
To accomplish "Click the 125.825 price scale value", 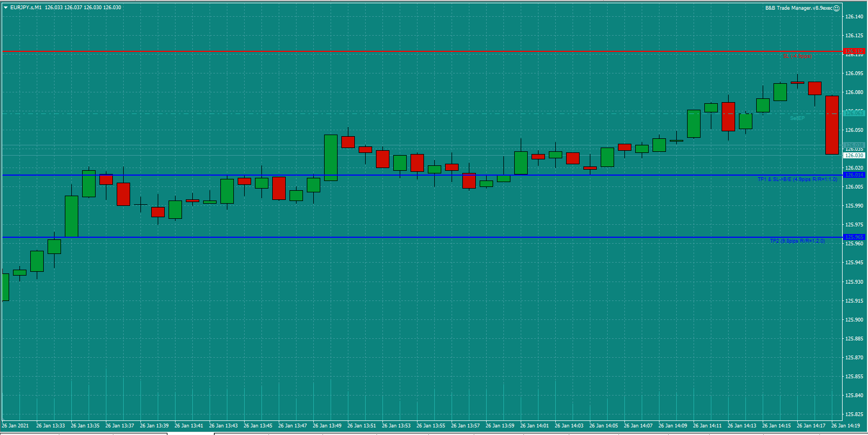I will [854, 414].
